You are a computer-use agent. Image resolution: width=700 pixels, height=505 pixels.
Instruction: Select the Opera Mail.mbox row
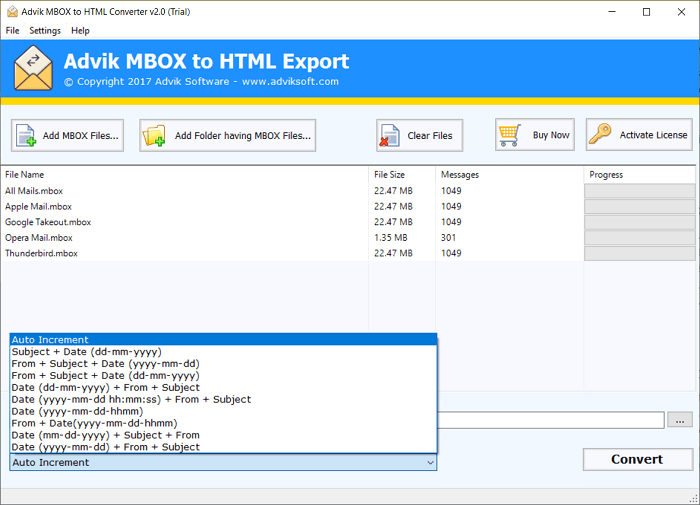[x=348, y=238]
